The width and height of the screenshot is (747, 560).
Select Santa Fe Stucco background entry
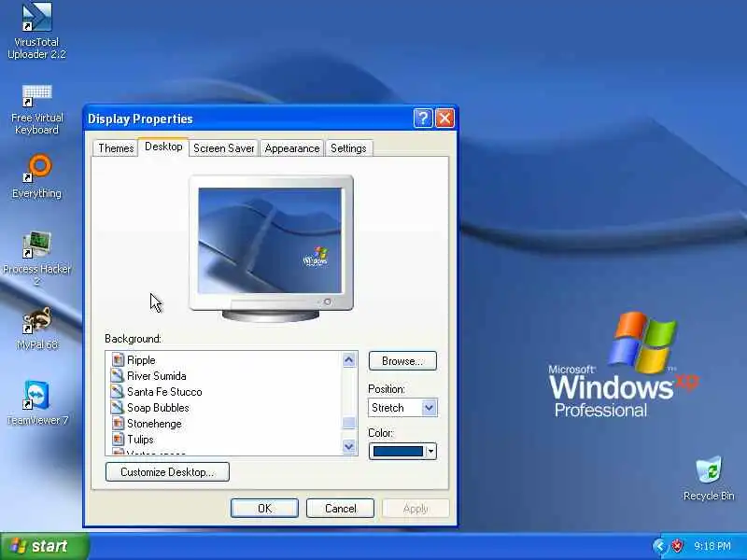coord(164,391)
